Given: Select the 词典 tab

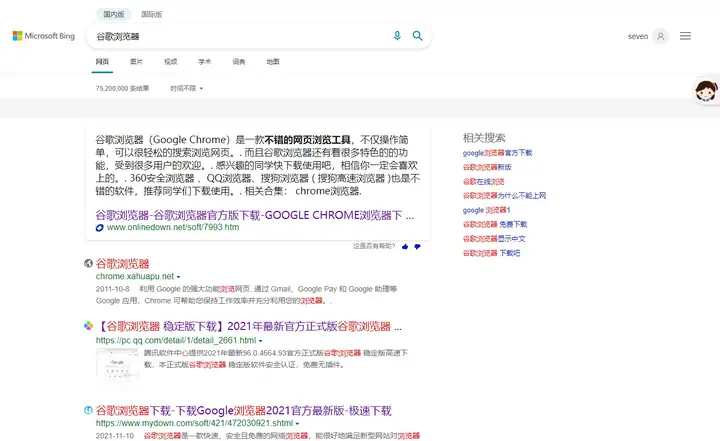Looking at the screenshot, I should [x=239, y=62].
